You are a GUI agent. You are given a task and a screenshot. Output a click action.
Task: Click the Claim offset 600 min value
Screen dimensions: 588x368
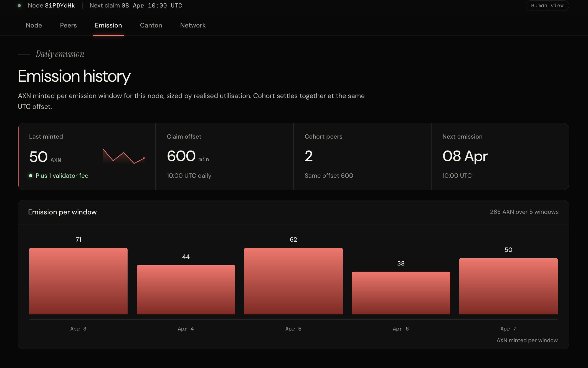pyautogui.click(x=188, y=156)
